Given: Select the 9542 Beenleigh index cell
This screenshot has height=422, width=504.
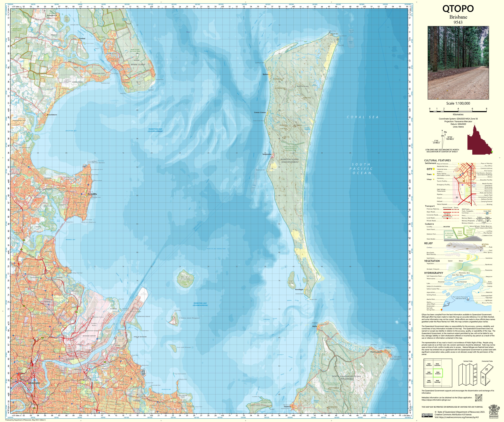Looking at the screenshot, I should tap(437, 381).
